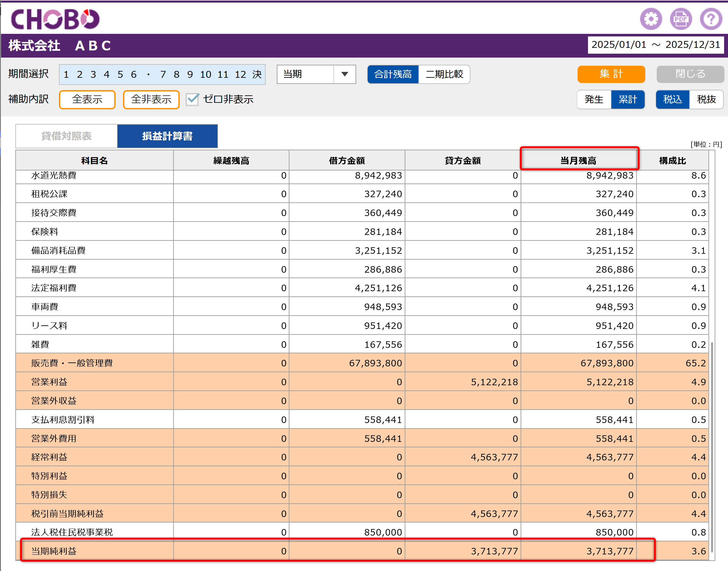
Task: Open the 当期 combo box
Action: click(316, 74)
